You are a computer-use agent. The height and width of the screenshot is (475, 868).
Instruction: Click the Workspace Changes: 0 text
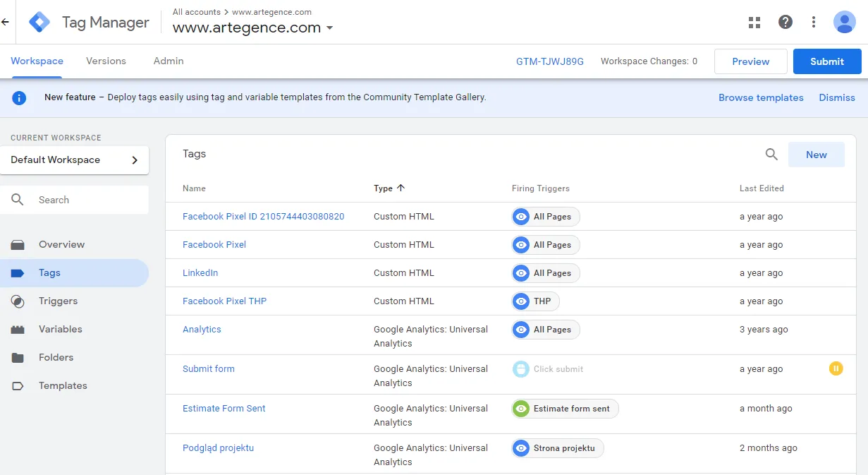click(649, 61)
